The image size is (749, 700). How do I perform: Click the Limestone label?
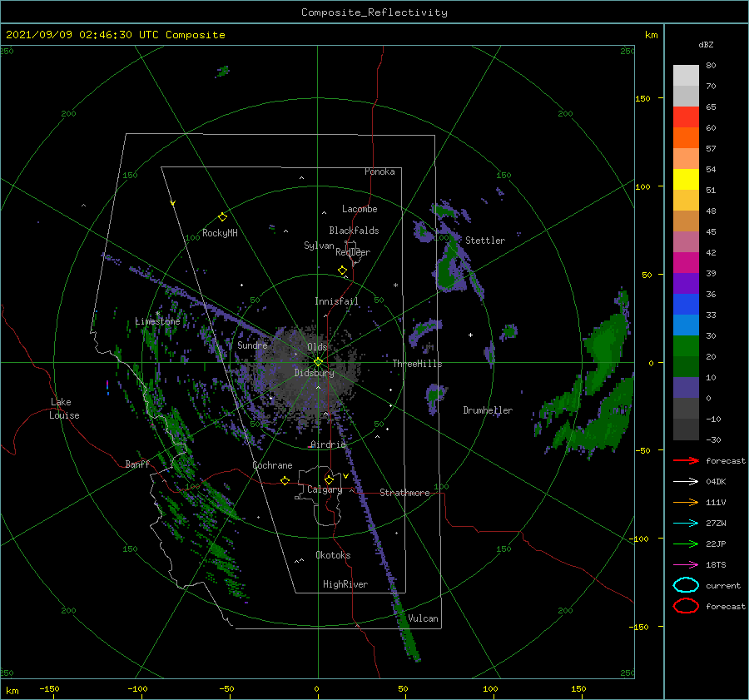pyautogui.click(x=157, y=321)
